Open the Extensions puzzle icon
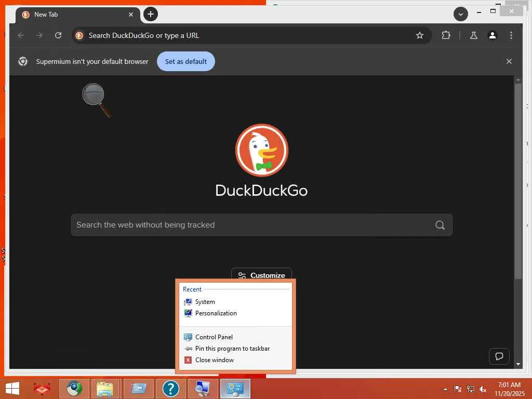This screenshot has width=532, height=399. 446,35
